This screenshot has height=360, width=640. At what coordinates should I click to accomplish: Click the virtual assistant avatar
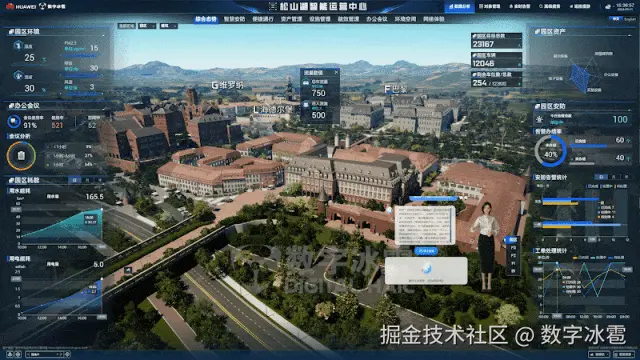pos(486,245)
